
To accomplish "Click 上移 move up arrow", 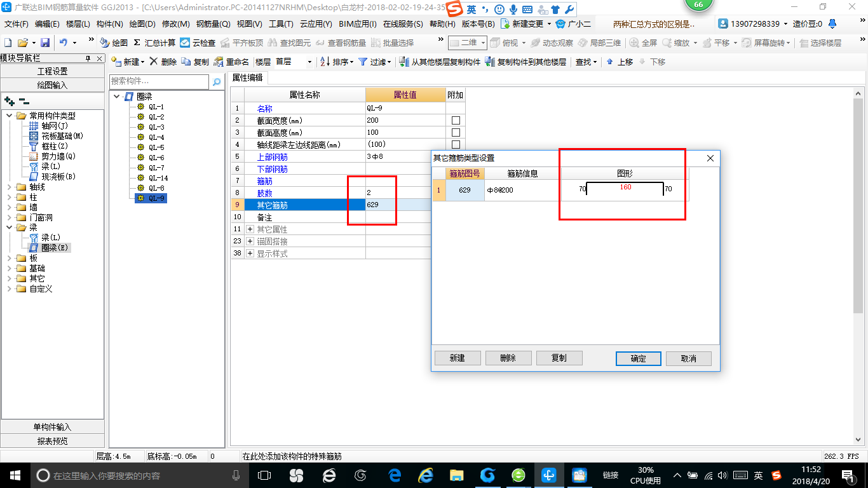I will pos(620,62).
